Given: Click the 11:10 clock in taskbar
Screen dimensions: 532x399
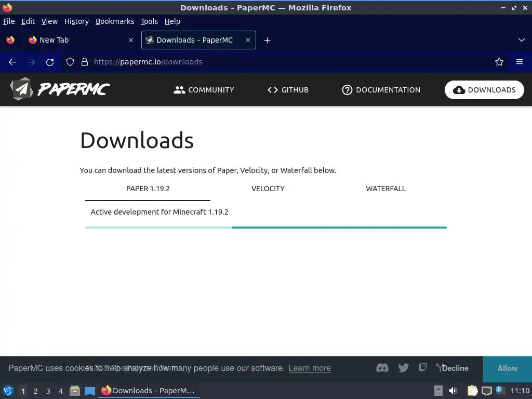Looking at the screenshot, I should point(520,391).
